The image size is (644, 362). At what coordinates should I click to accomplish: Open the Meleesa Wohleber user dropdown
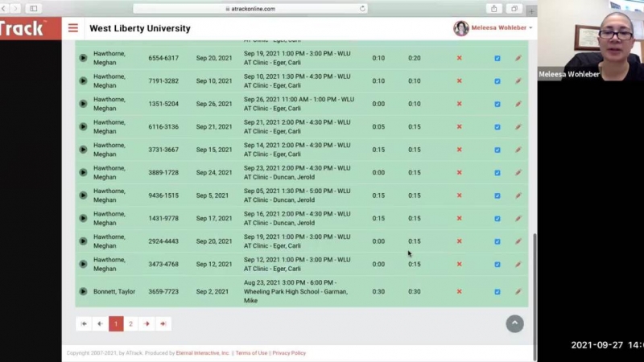coord(493,28)
